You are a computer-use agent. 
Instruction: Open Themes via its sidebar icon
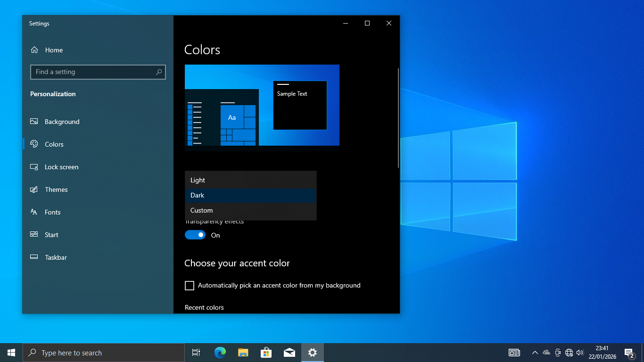point(34,189)
